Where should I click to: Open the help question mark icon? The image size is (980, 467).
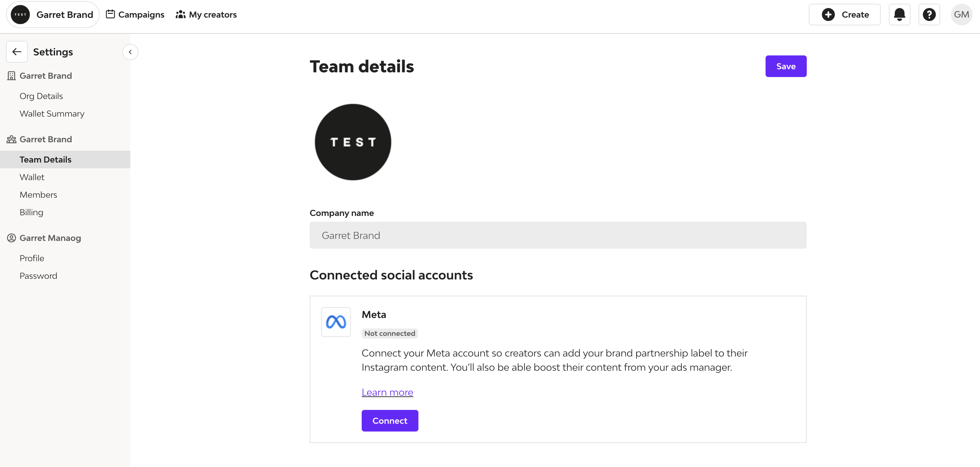[x=929, y=15]
